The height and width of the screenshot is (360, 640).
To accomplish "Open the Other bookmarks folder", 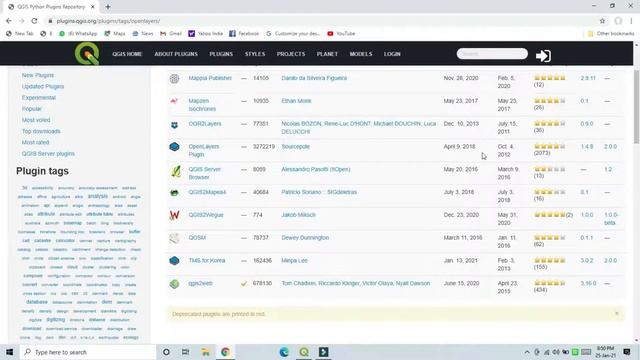I will [611, 33].
